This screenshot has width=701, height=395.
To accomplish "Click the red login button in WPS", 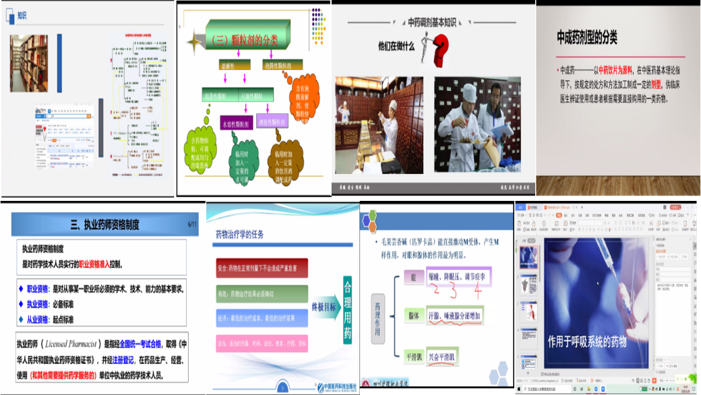I will tap(675, 207).
